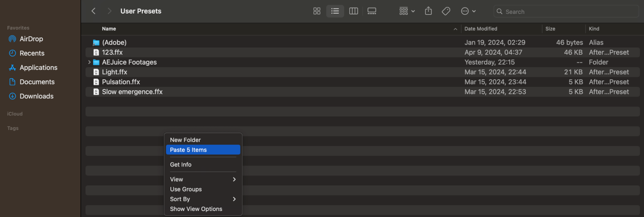Go back with the left chevron
644x217 pixels.
[93, 11]
